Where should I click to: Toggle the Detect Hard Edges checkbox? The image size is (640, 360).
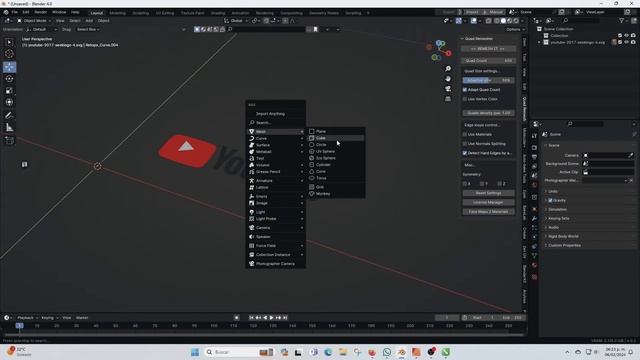click(x=465, y=153)
